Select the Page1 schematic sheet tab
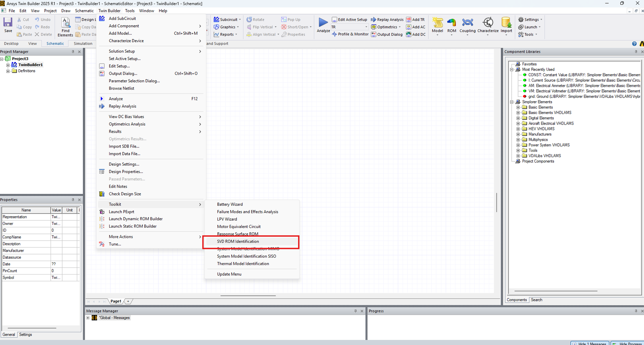 tap(116, 302)
